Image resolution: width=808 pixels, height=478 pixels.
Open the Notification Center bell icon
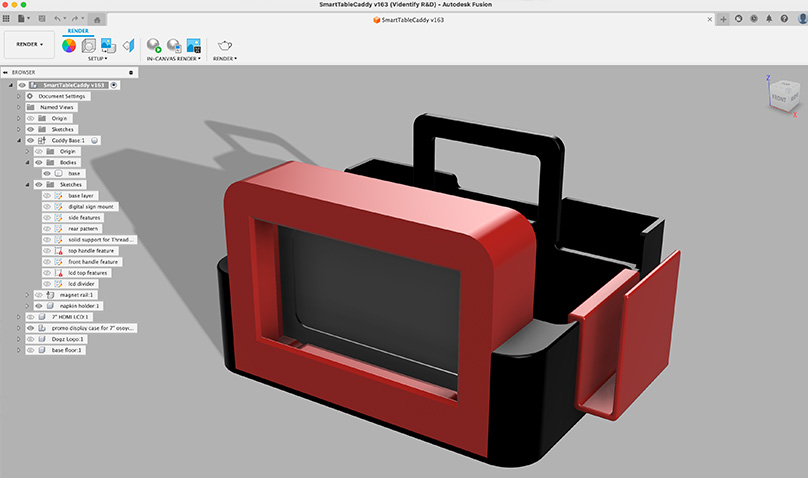pyautogui.click(x=769, y=19)
